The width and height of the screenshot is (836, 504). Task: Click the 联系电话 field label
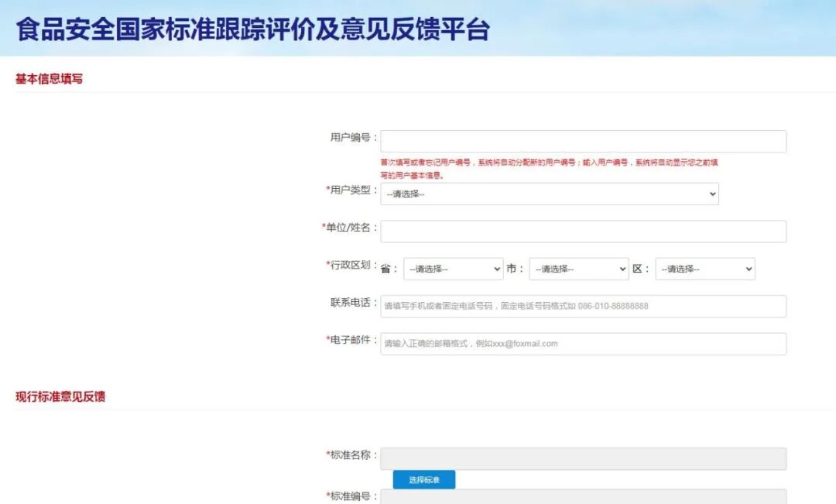pos(354,302)
